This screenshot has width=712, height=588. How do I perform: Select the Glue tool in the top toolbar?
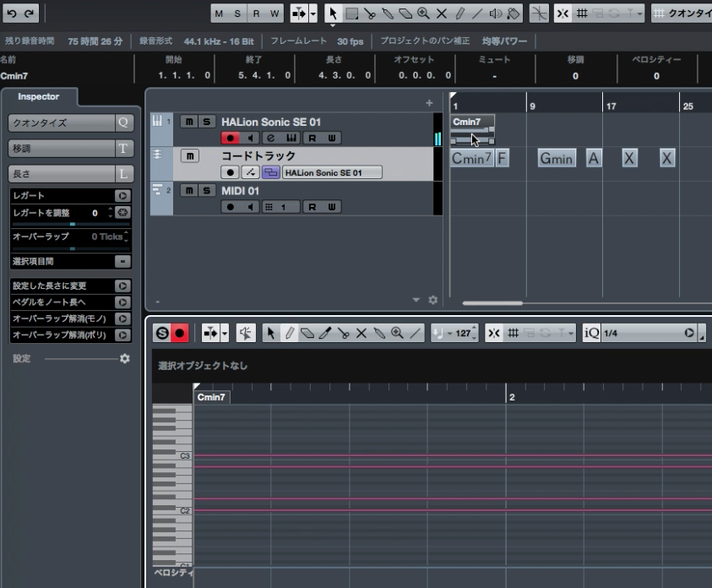389,12
